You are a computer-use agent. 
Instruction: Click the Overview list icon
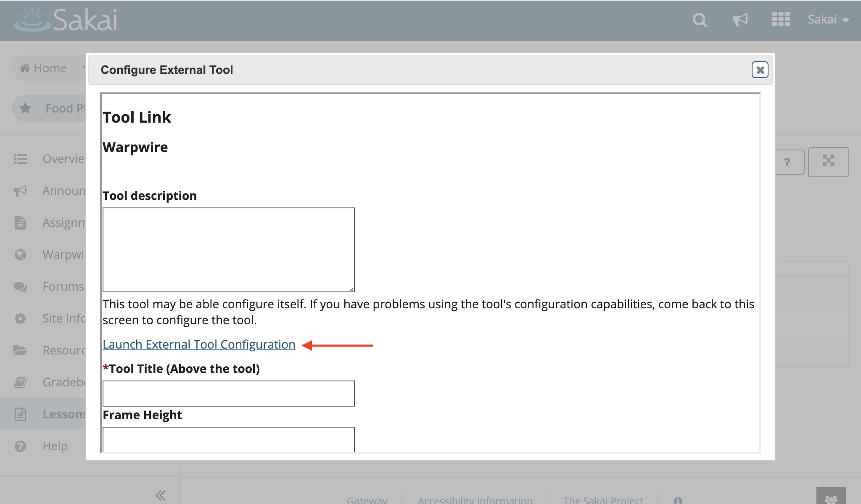[x=20, y=159]
